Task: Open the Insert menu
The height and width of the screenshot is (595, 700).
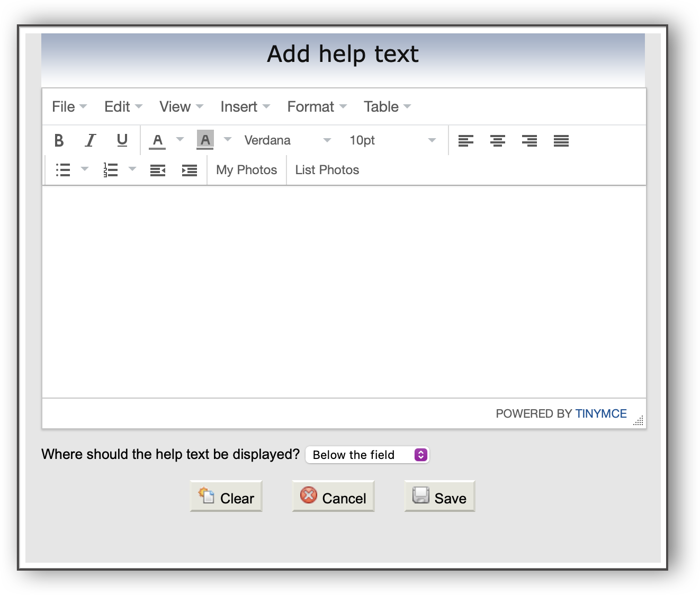Action: [245, 107]
